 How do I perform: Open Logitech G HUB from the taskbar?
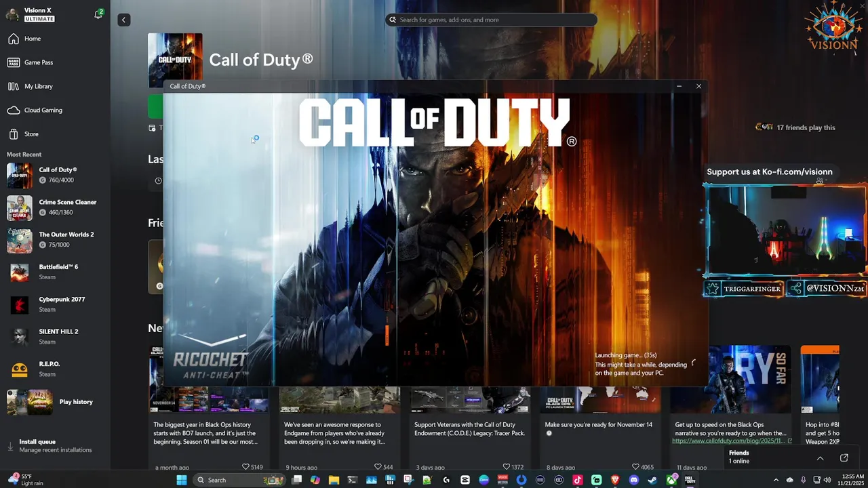pos(446,480)
